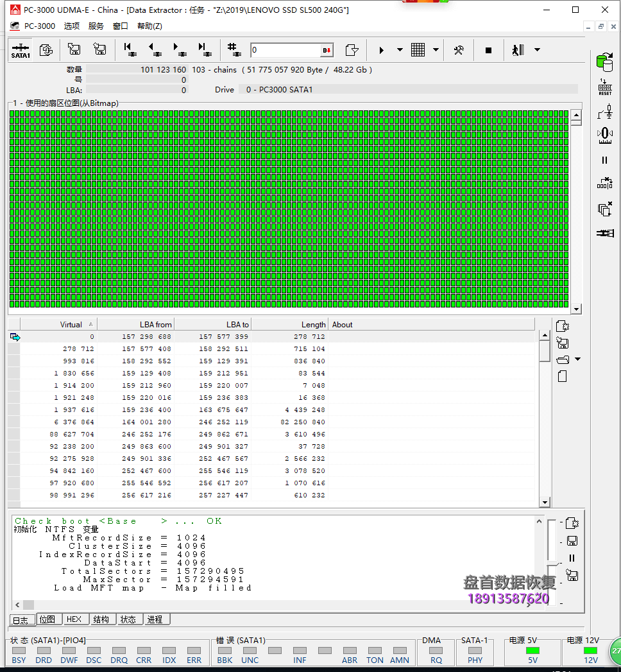The height and width of the screenshot is (672, 621).
Task: Click the bottom disk icon beside log panel
Action: point(572,575)
